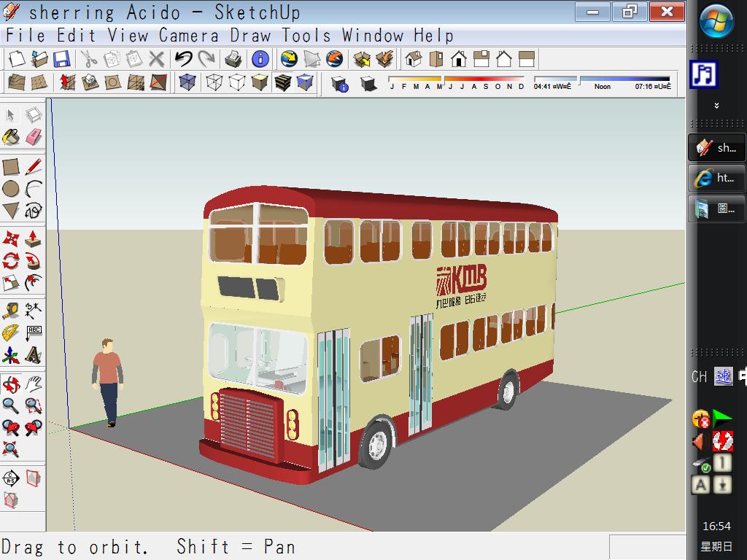Activate the Push/Pull tool
Image resolution: width=747 pixels, height=560 pixels.
(34, 238)
